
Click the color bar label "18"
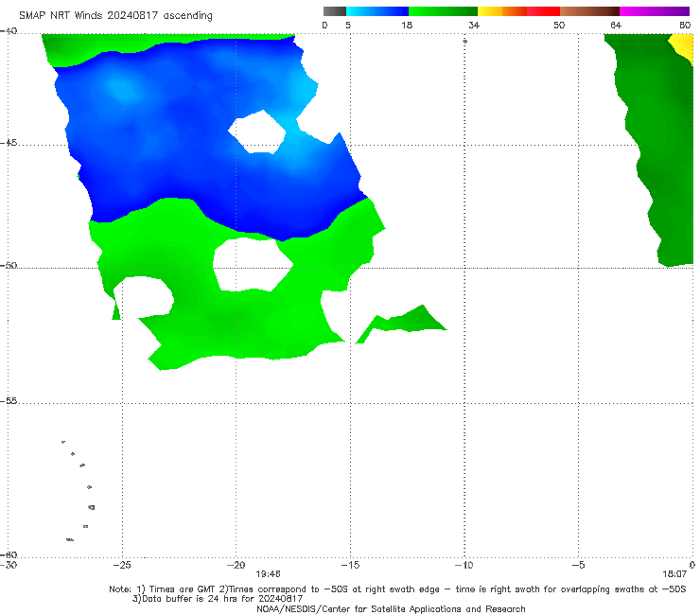pyautogui.click(x=407, y=26)
